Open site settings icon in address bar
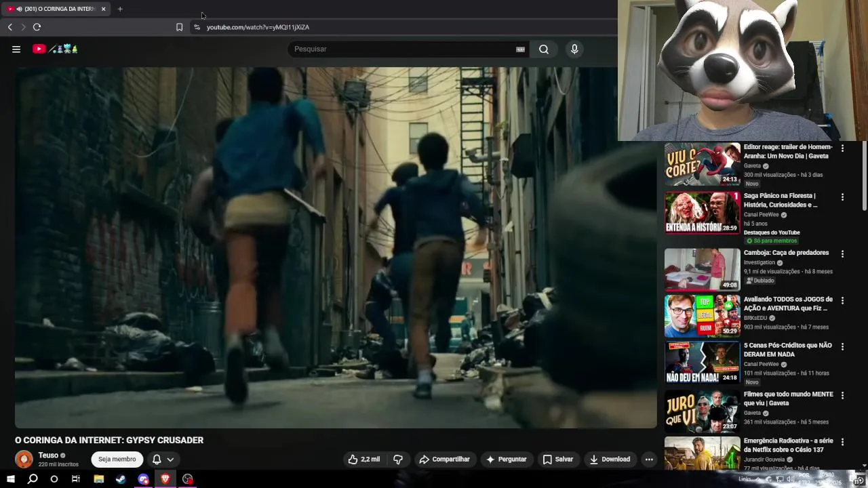The image size is (868, 488). [x=197, y=27]
